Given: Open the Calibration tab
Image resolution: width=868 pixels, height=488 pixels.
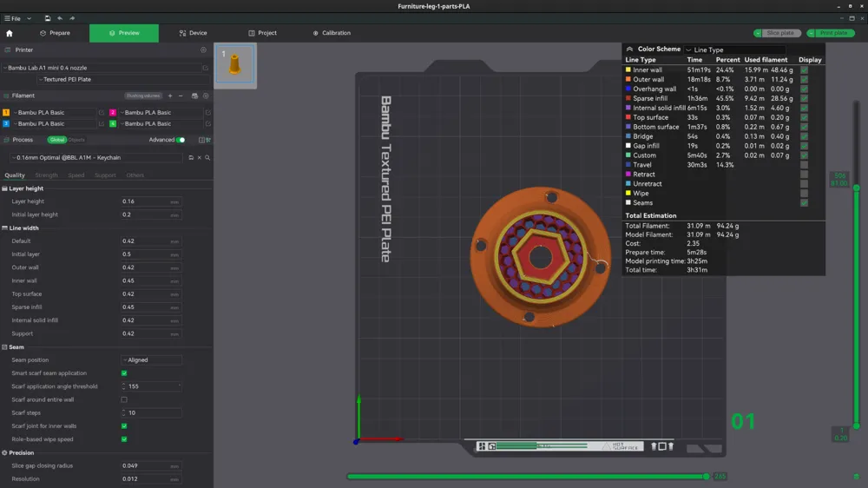Looking at the screenshot, I should pyautogui.click(x=332, y=33).
